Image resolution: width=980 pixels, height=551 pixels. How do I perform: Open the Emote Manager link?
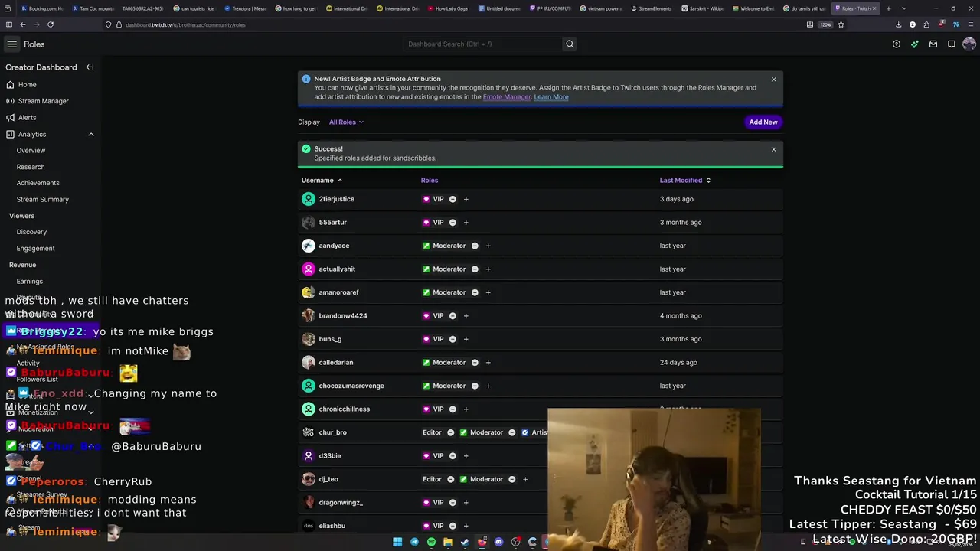click(507, 97)
